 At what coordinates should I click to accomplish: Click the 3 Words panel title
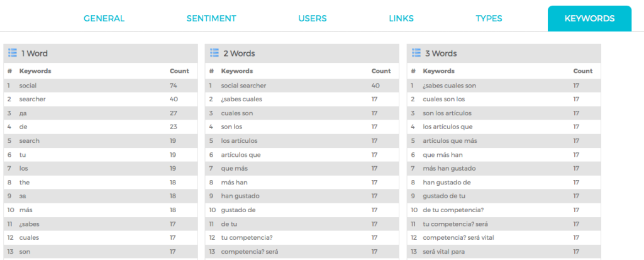441,54
